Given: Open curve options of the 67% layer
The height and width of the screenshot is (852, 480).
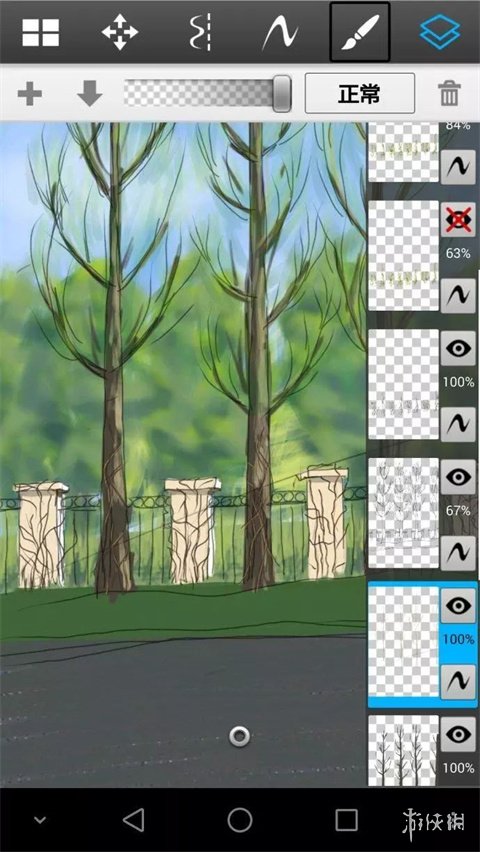Looking at the screenshot, I should pyautogui.click(x=458, y=553).
